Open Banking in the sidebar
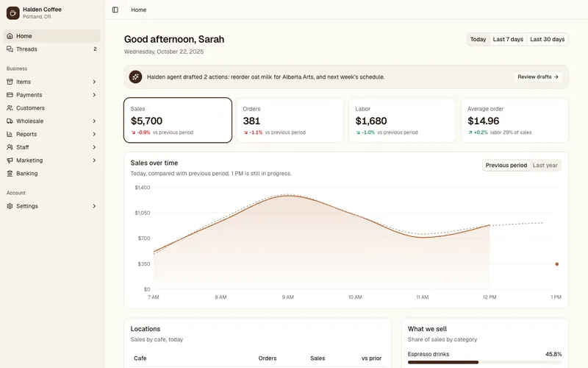This screenshot has width=588, height=368. pyautogui.click(x=52, y=174)
